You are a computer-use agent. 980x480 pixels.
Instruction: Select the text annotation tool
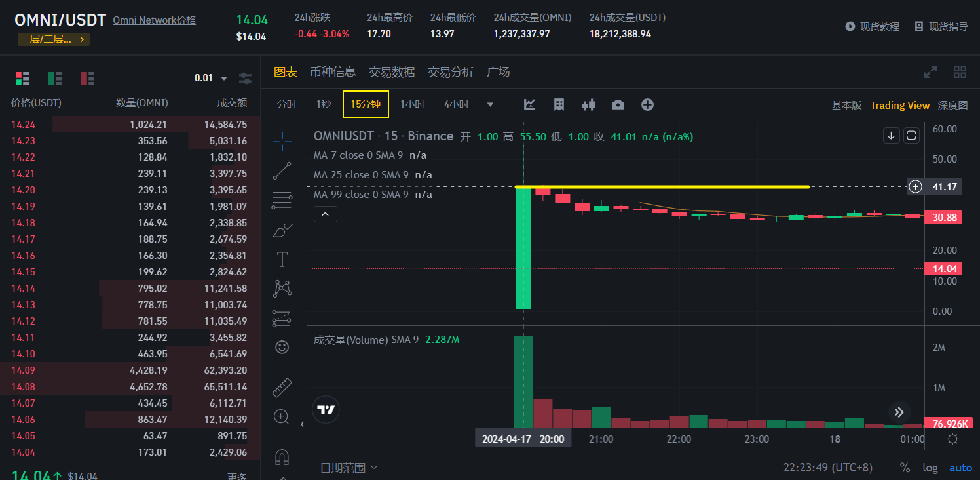tap(282, 260)
